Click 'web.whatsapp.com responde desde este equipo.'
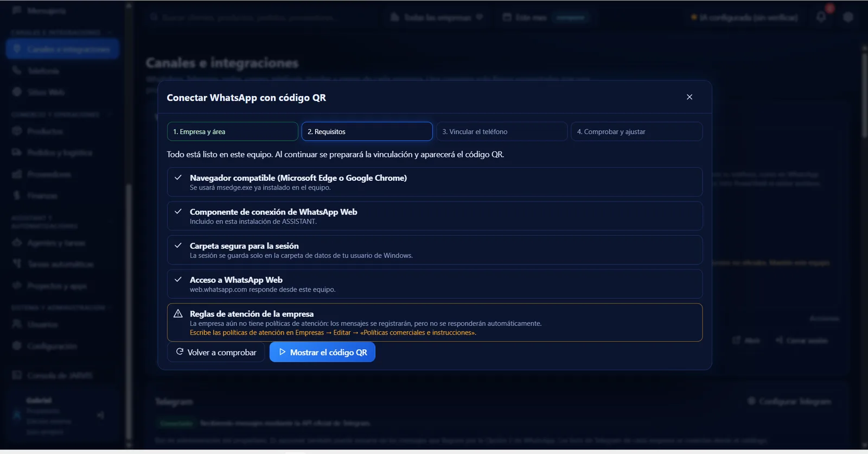 point(263,289)
